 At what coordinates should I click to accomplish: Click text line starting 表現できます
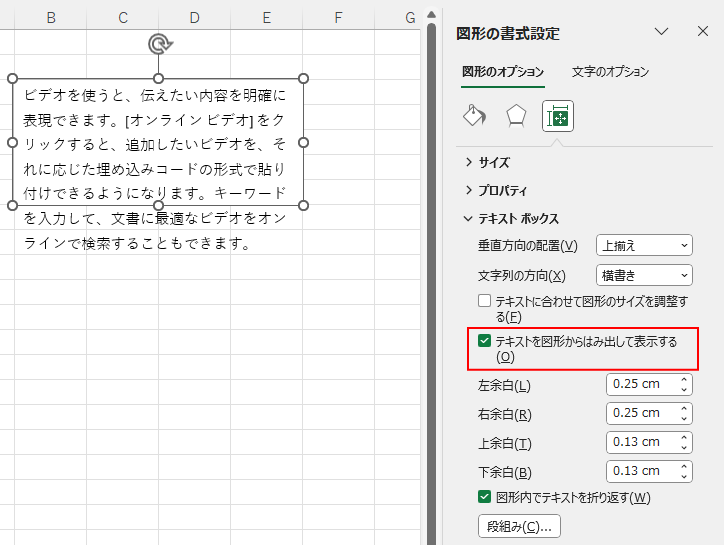154,120
